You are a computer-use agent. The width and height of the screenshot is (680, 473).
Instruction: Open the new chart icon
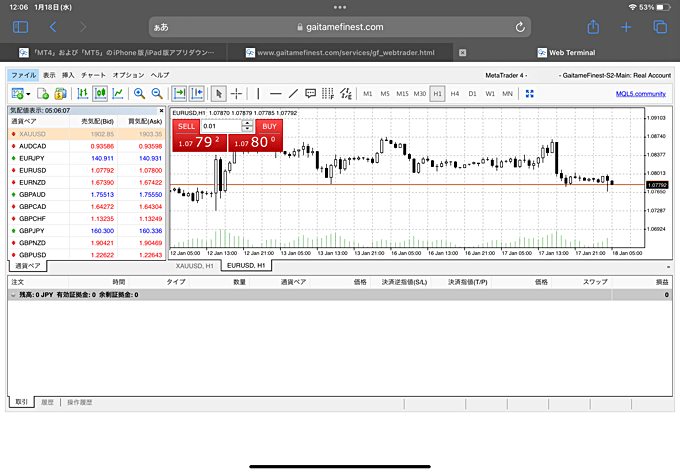(18, 94)
